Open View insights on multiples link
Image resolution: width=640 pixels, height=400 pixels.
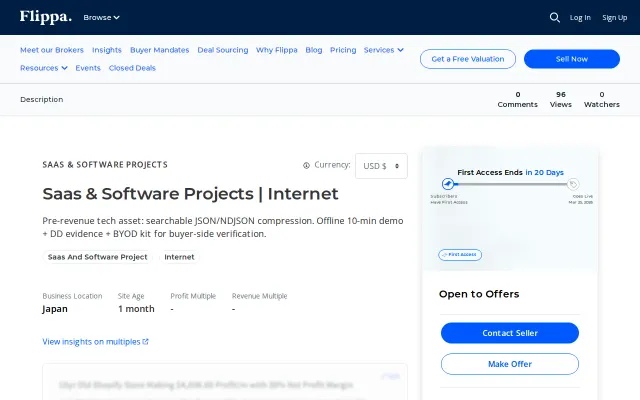click(x=96, y=342)
